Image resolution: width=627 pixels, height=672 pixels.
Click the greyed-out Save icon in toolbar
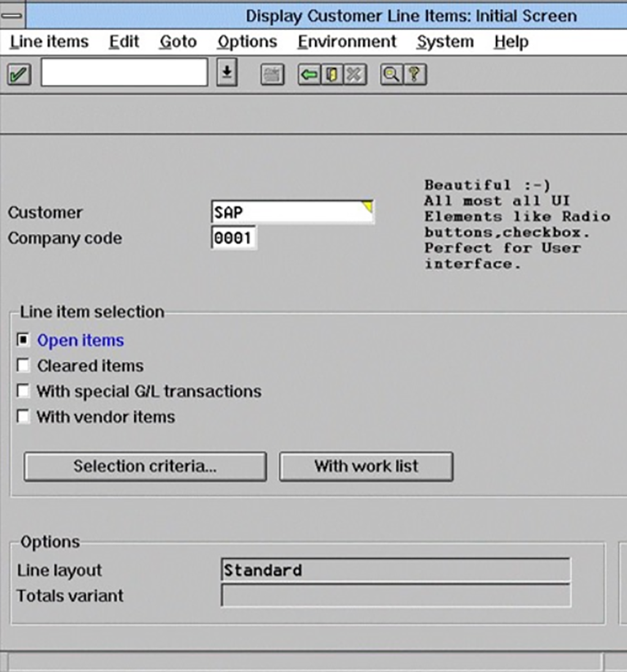click(272, 75)
